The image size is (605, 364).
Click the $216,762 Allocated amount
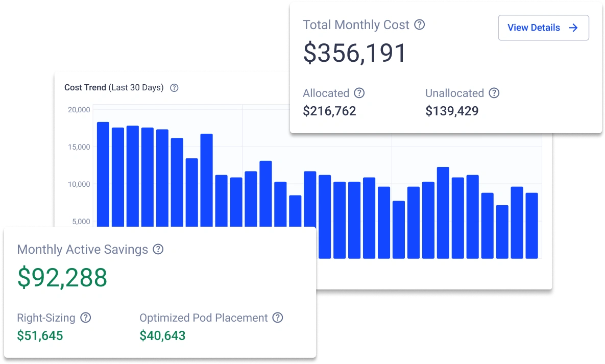tap(329, 111)
